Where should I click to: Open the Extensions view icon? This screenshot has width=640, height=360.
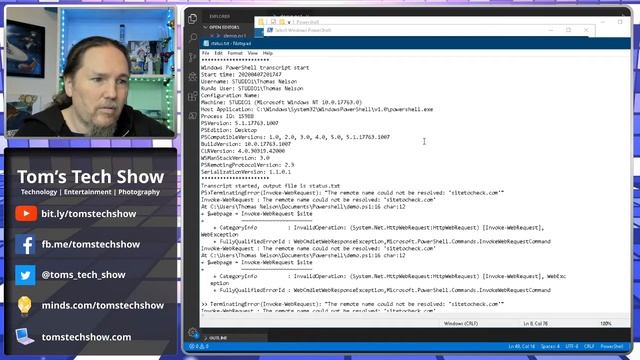click(193, 96)
